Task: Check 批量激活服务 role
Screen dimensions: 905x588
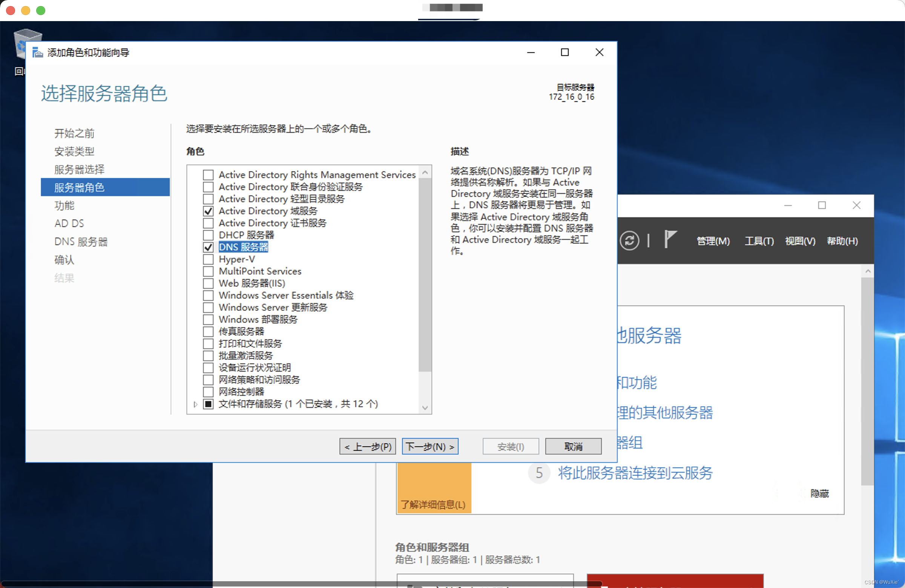Action: [x=208, y=356]
